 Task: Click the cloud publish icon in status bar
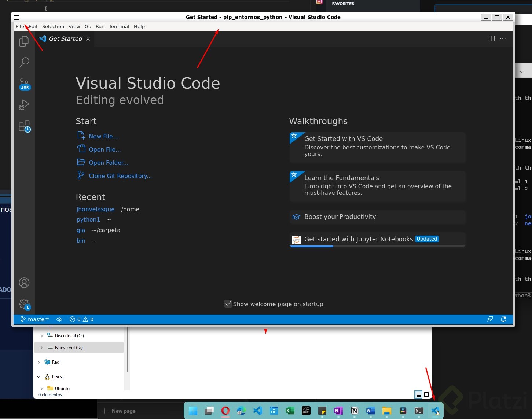tap(59, 319)
